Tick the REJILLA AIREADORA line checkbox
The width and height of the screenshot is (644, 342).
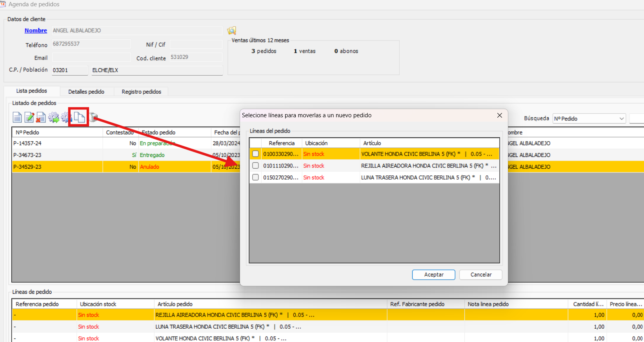pos(256,166)
